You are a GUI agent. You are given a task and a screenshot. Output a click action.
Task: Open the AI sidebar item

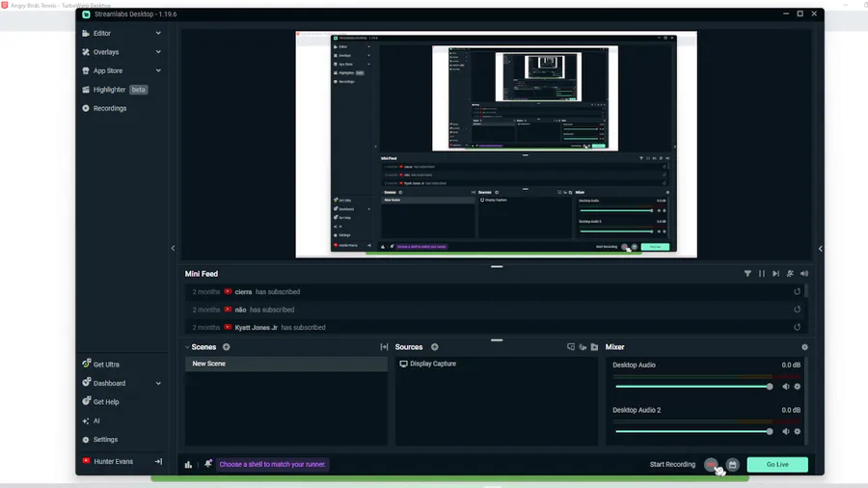pos(96,421)
